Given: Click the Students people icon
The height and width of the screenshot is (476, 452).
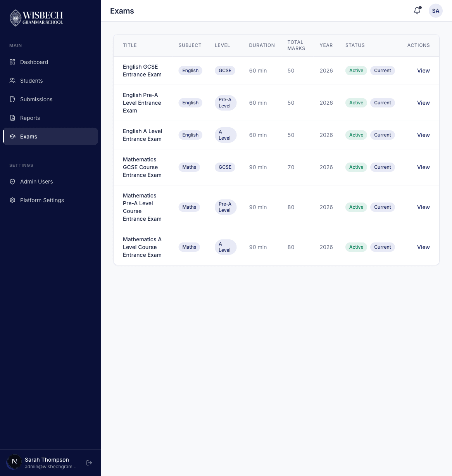Looking at the screenshot, I should click(12, 81).
